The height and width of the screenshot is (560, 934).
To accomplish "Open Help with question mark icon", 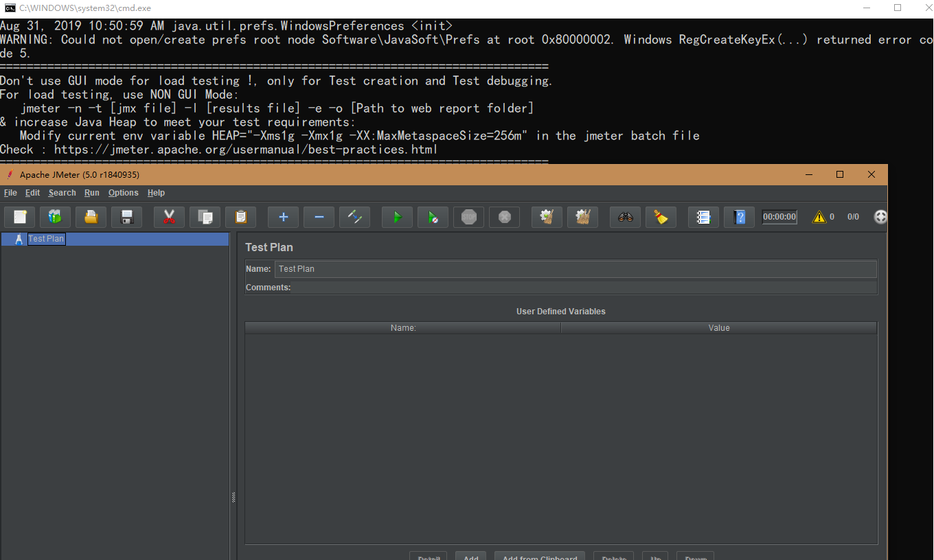I will 739,217.
